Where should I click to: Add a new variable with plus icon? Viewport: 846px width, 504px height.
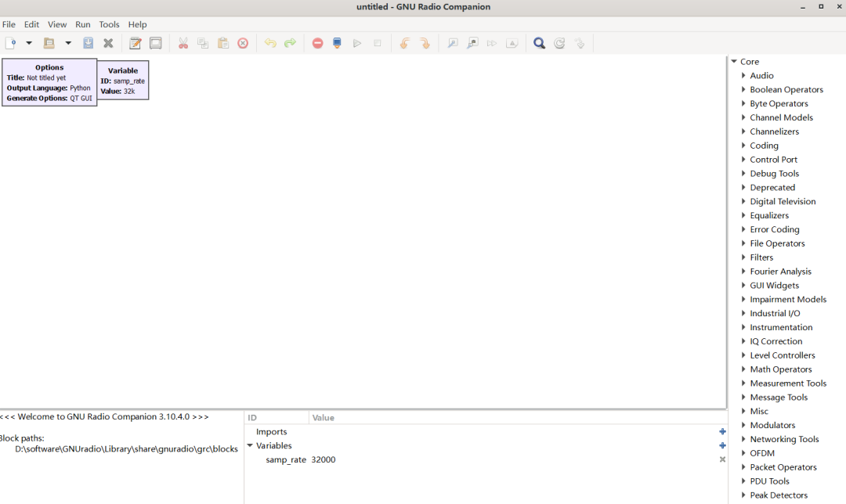tap(722, 445)
